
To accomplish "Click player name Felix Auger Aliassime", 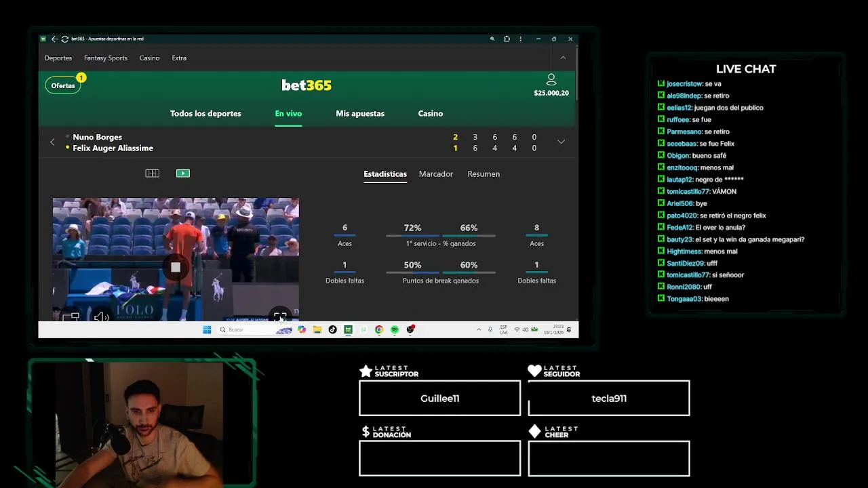I will pos(113,148).
